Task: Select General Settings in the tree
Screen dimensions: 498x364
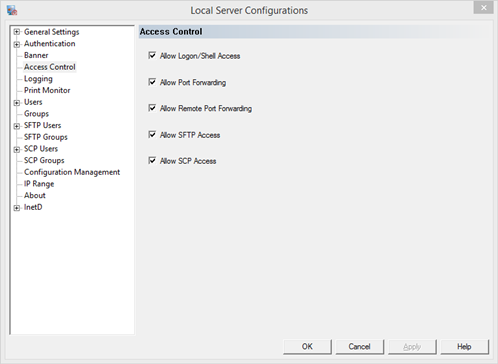Action: (x=52, y=32)
